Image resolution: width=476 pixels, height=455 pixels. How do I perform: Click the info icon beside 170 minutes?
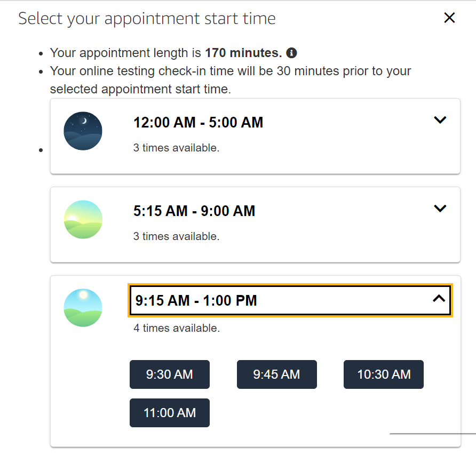click(x=291, y=53)
